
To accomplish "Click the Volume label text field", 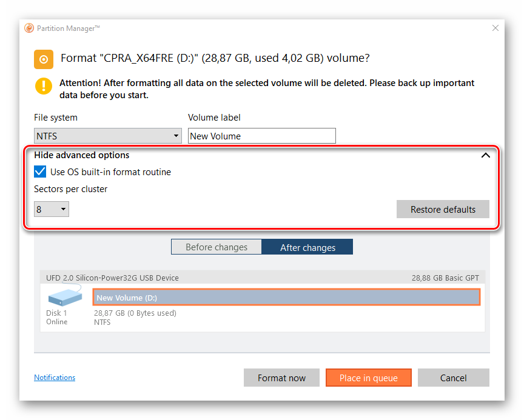I will (261, 136).
